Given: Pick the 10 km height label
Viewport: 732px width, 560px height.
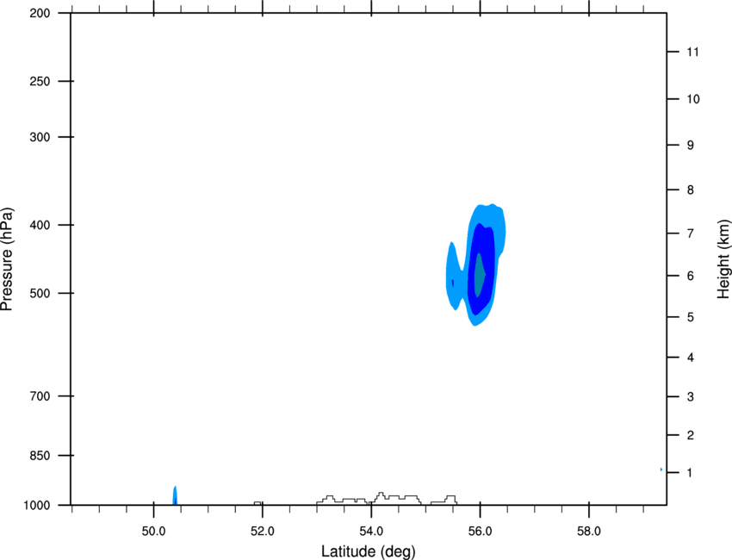Looking at the screenshot, I should pyautogui.click(x=693, y=99).
